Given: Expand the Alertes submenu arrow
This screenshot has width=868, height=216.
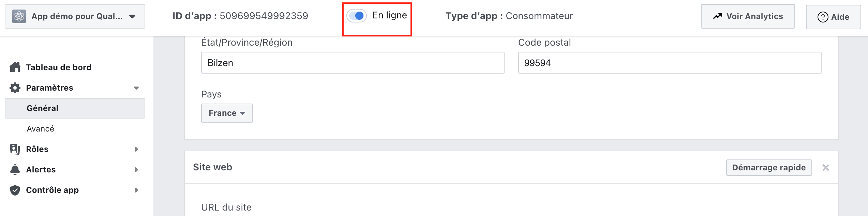Looking at the screenshot, I should (x=136, y=170).
